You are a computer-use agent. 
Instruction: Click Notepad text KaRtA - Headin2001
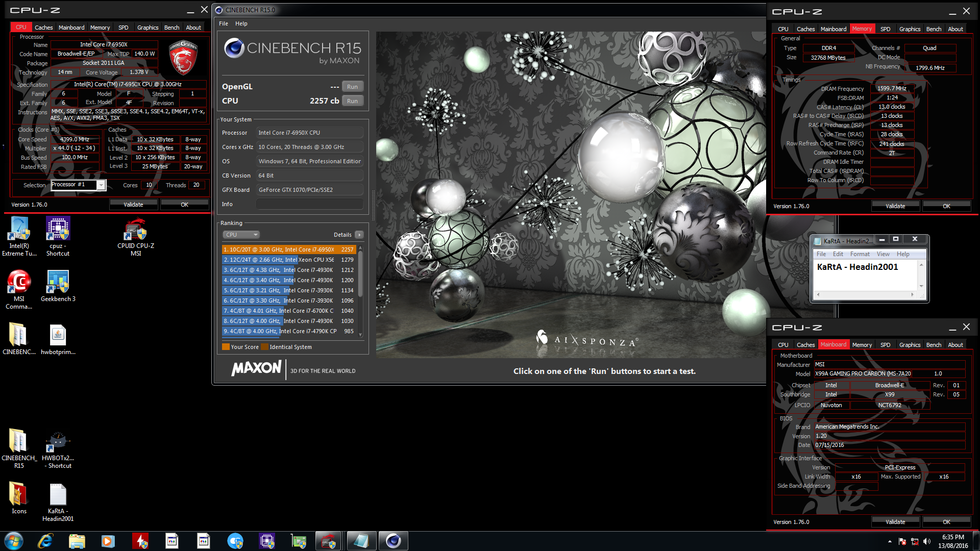857,267
